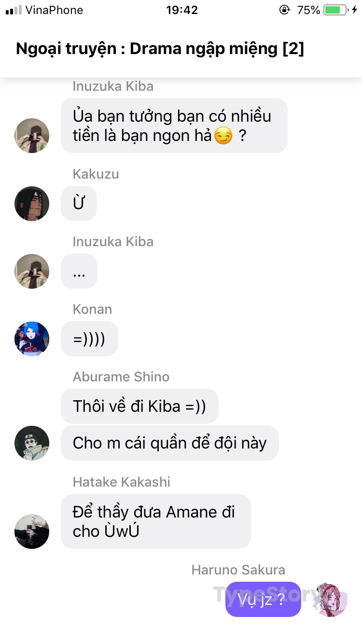Viewport: 362px width, 644px height.
Task: Tap the rotation lock status icon
Action: [285, 10]
